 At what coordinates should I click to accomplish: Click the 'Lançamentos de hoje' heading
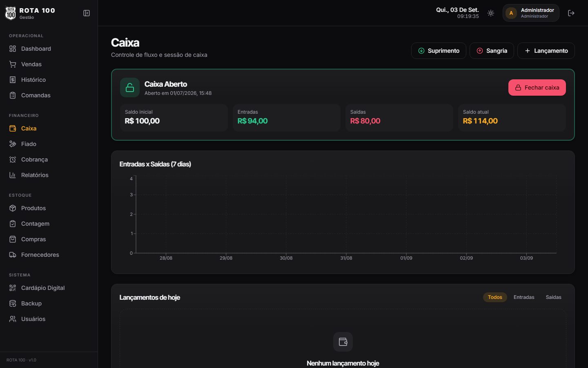(149, 297)
